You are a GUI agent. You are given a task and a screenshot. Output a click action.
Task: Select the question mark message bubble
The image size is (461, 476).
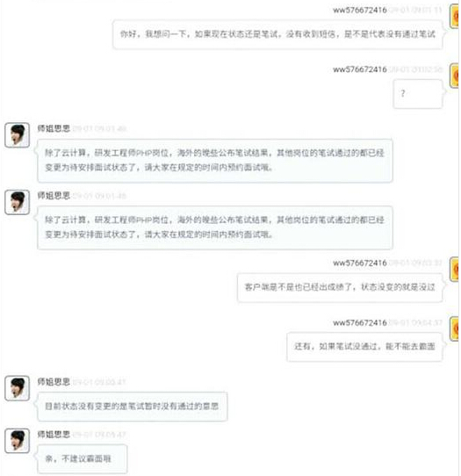[x=418, y=94]
